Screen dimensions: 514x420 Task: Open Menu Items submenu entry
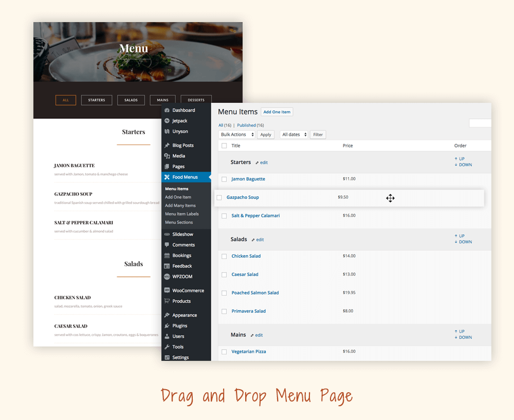click(177, 189)
